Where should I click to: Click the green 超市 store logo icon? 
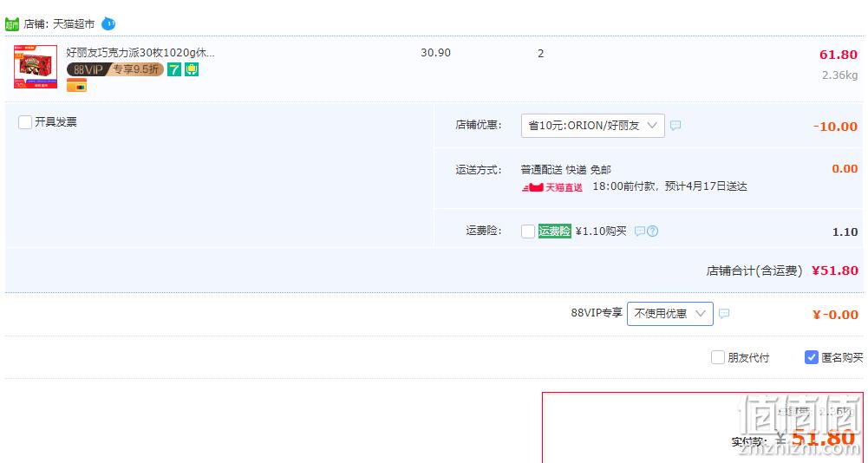coord(12,24)
